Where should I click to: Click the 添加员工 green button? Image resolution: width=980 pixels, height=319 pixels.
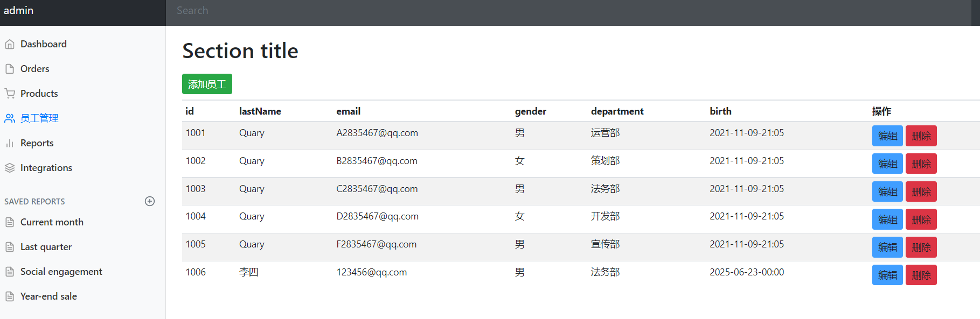(x=207, y=84)
